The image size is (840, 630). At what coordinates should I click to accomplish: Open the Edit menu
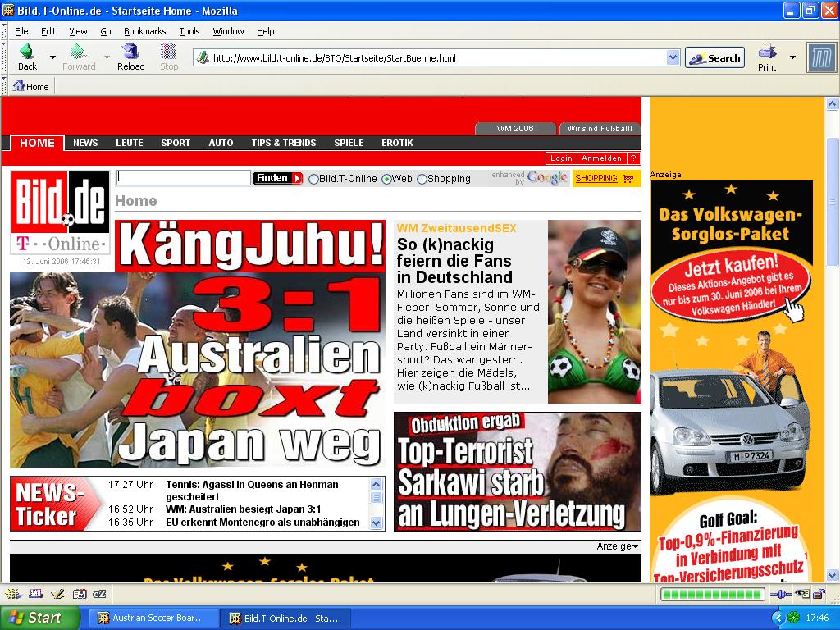pyautogui.click(x=48, y=31)
